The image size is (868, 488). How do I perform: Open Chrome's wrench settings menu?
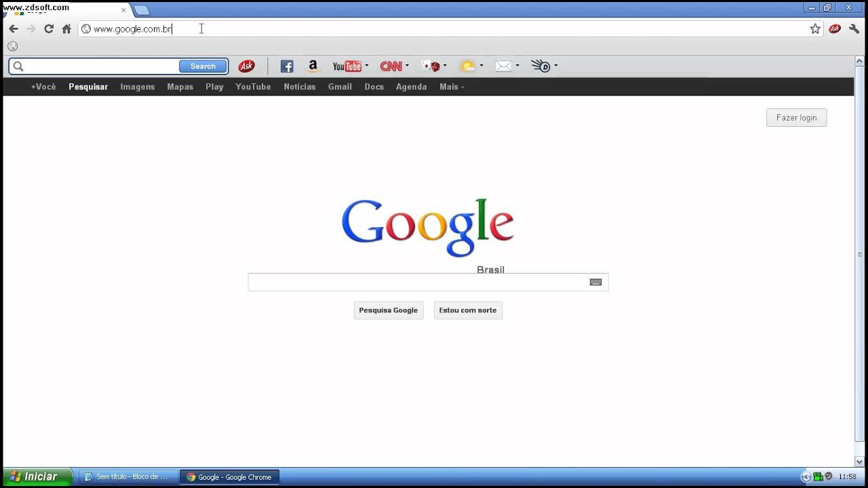(x=854, y=28)
